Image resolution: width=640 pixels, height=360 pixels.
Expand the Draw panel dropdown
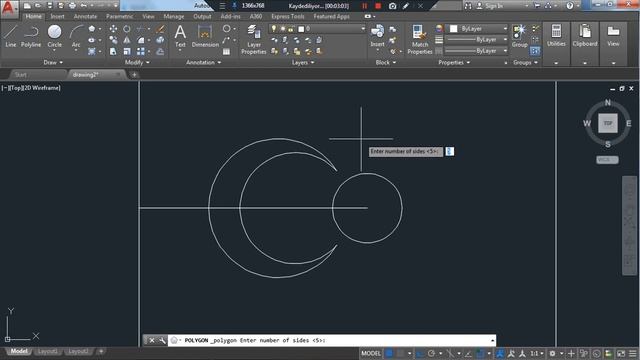53,62
